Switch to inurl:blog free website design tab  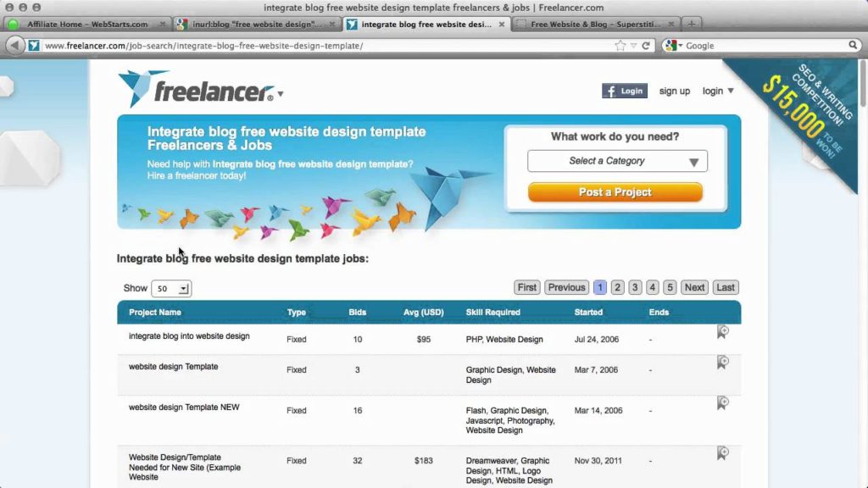coord(256,24)
